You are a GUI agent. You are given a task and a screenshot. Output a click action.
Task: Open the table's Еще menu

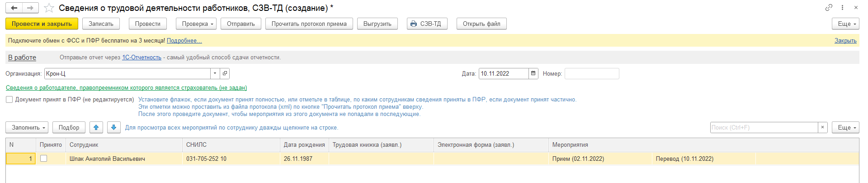(845, 128)
